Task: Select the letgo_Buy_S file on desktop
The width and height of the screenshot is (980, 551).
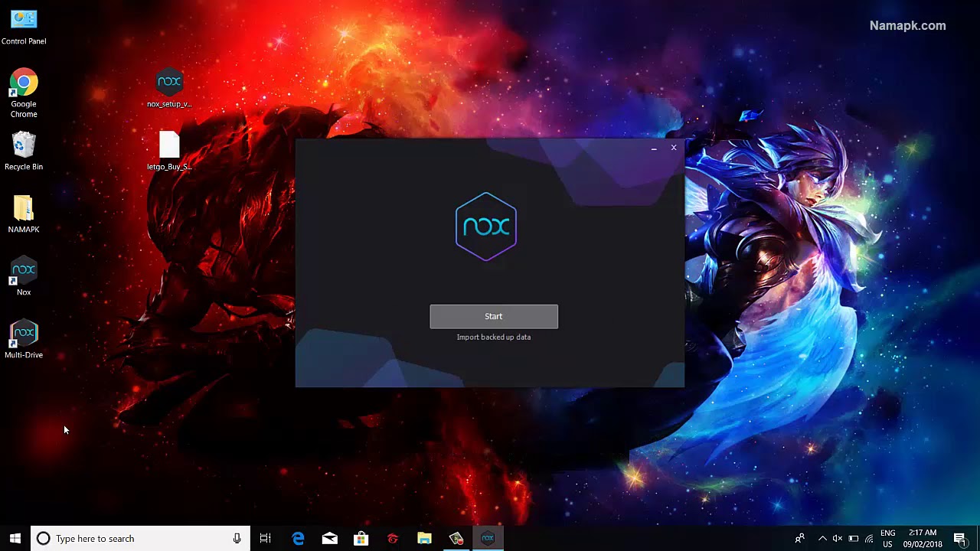Action: 169,152
